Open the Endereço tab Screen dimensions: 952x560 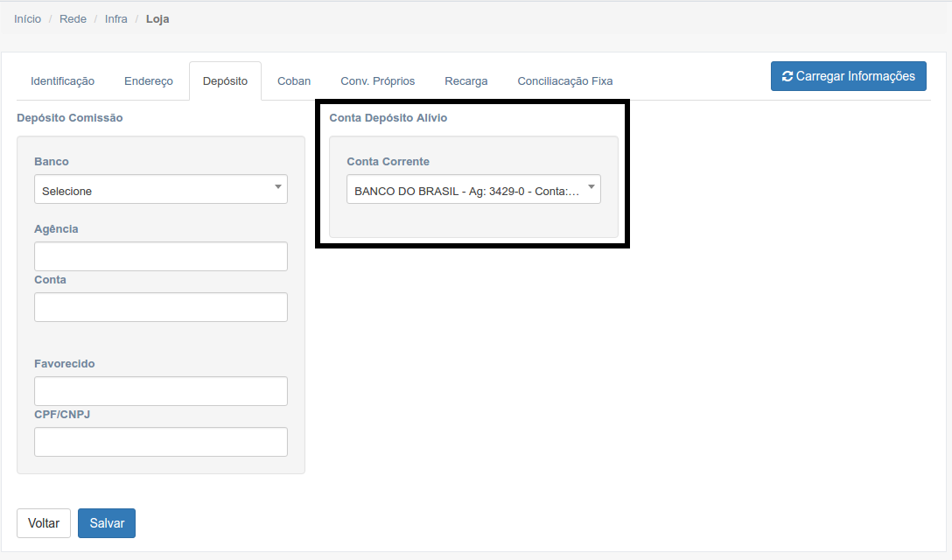(x=149, y=81)
